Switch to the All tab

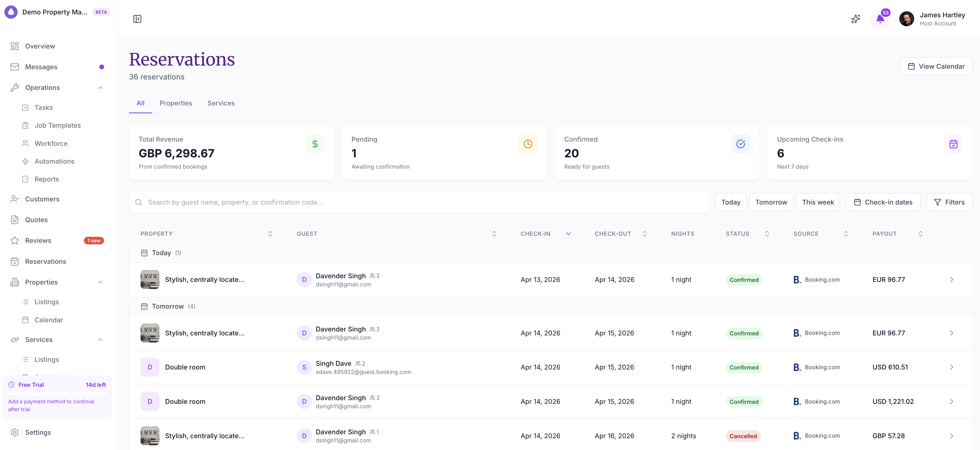(x=140, y=103)
